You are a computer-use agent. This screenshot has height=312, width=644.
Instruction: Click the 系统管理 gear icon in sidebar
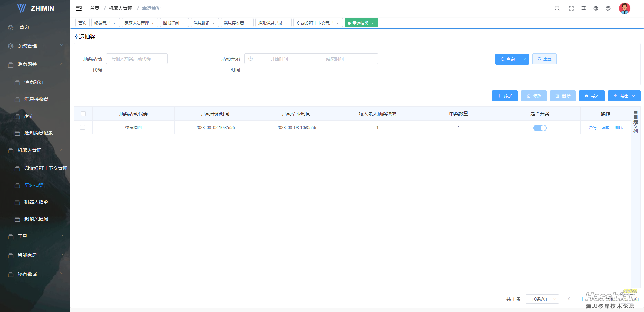pyautogui.click(x=11, y=46)
